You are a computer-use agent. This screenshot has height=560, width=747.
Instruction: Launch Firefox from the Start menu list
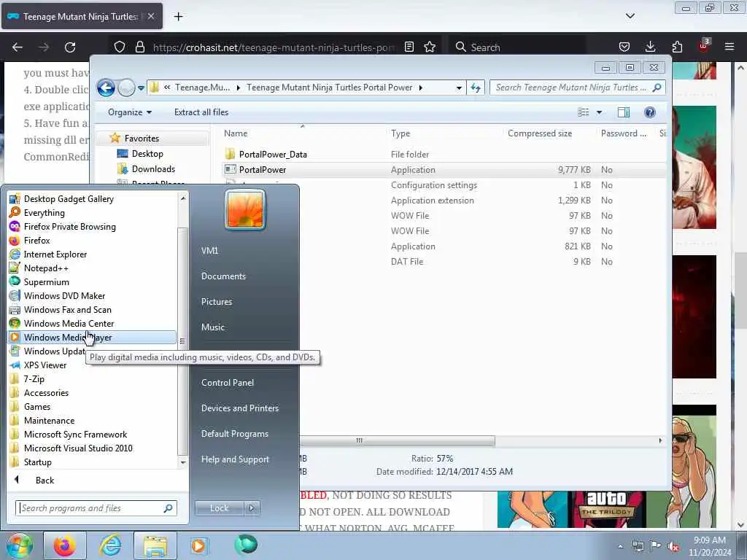[36, 241]
